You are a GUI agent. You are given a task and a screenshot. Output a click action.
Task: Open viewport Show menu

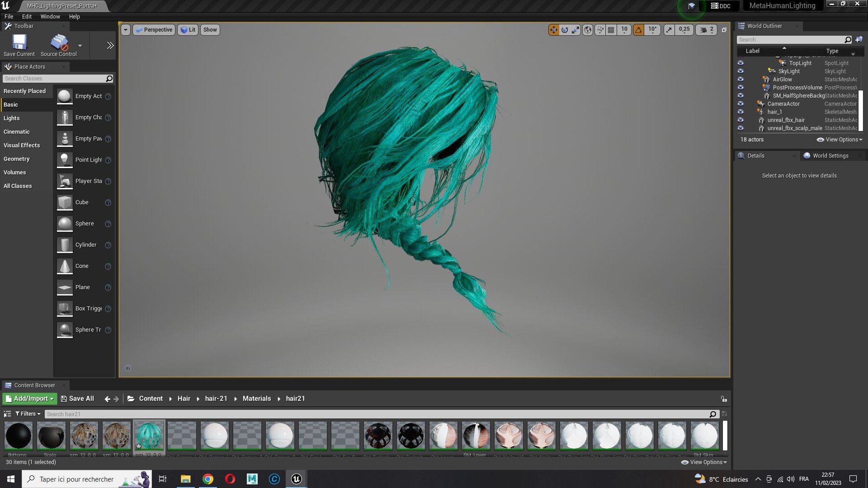coord(210,30)
